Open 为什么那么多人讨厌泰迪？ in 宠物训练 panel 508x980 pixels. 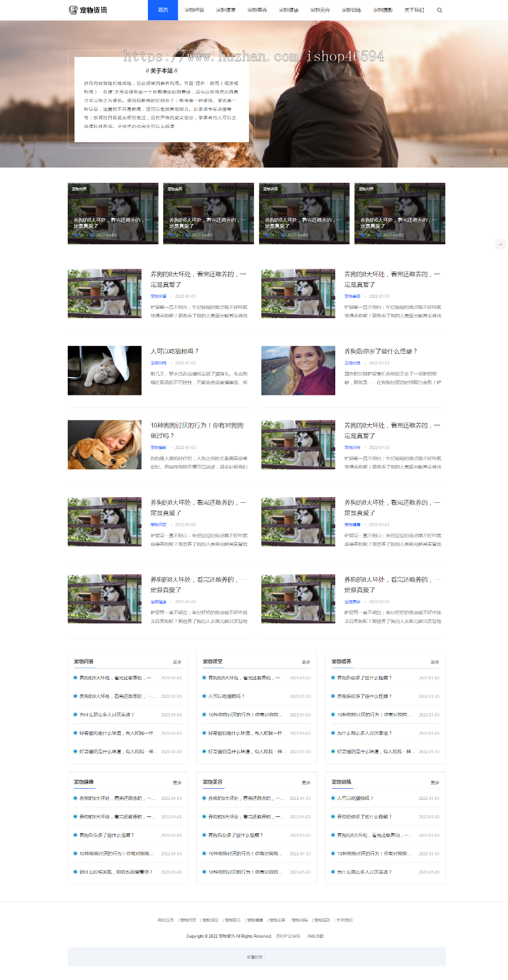[x=364, y=872]
